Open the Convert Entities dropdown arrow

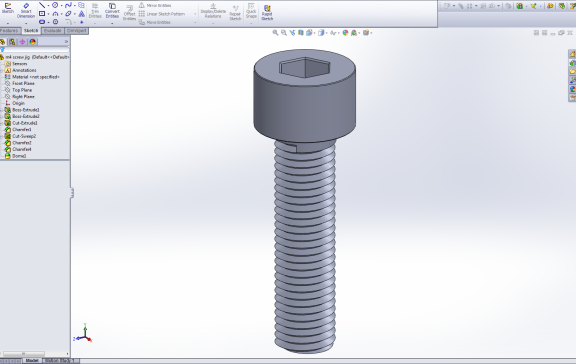pyautogui.click(x=112, y=23)
